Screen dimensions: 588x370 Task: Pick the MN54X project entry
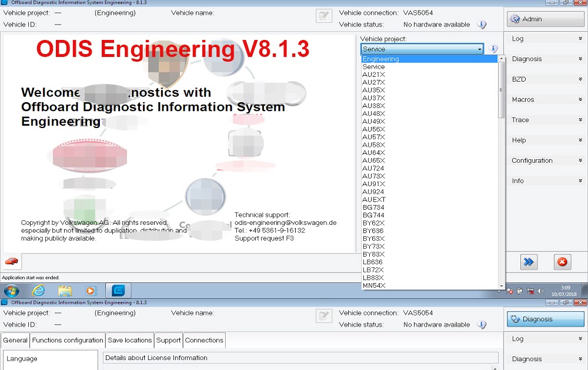coord(429,285)
